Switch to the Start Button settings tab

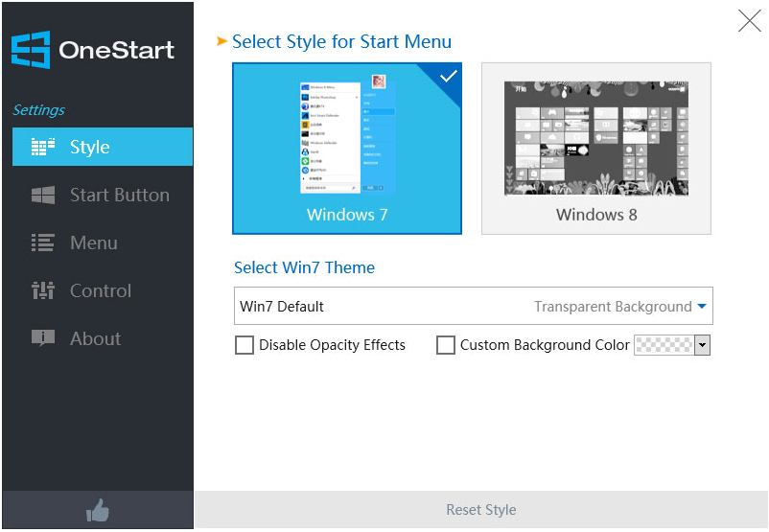119,196
